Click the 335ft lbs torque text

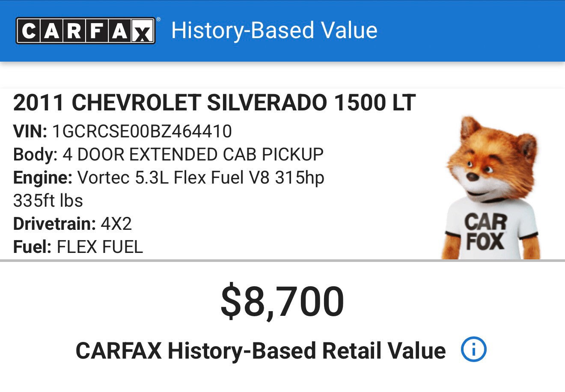point(48,201)
